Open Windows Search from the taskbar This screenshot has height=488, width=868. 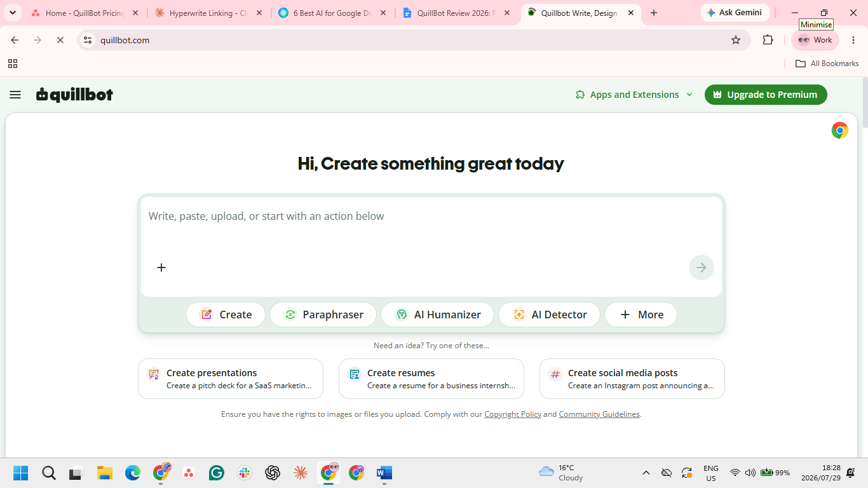point(49,473)
